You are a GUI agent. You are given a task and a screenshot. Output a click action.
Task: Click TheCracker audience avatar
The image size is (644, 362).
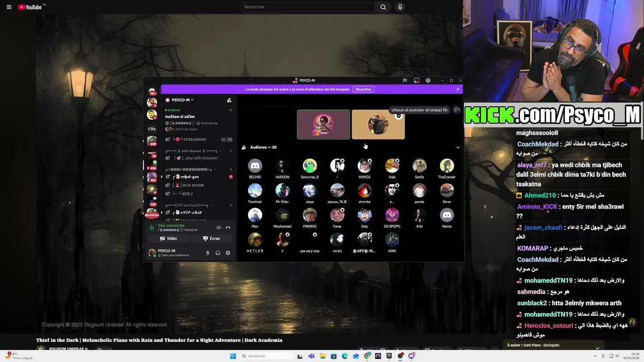pos(447,166)
